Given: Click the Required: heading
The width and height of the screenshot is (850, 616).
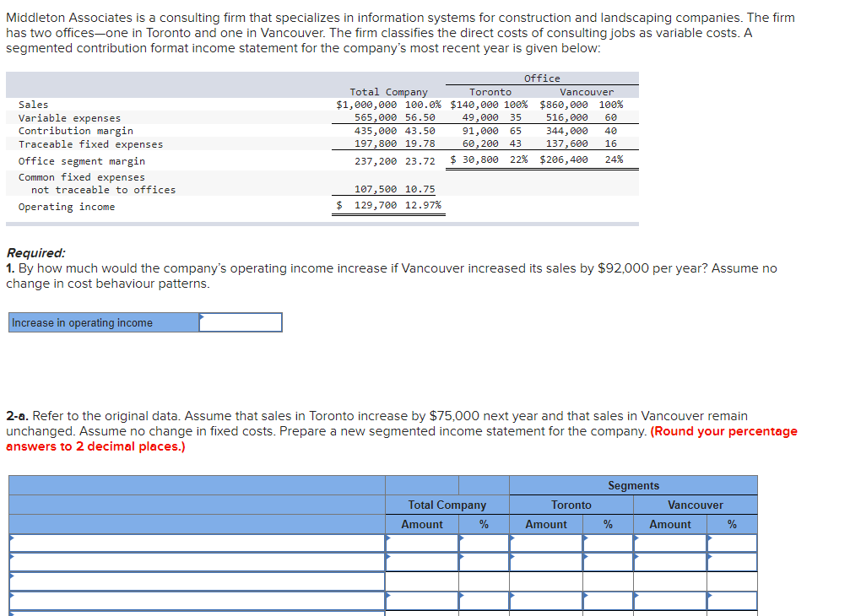Looking at the screenshot, I should point(35,253).
